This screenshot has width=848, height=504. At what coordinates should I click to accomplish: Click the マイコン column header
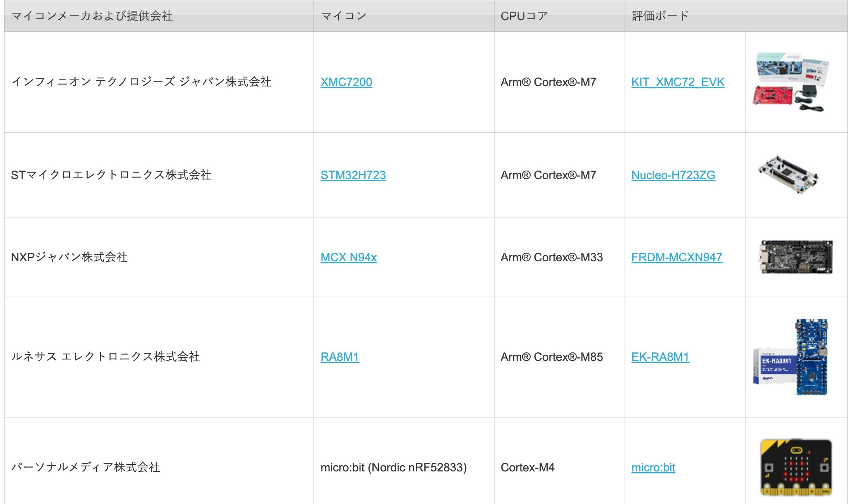344,16
